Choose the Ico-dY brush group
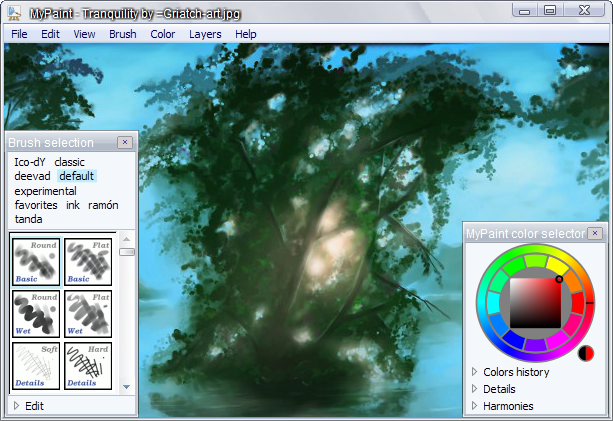Image resolution: width=613 pixels, height=421 pixels. tap(30, 162)
